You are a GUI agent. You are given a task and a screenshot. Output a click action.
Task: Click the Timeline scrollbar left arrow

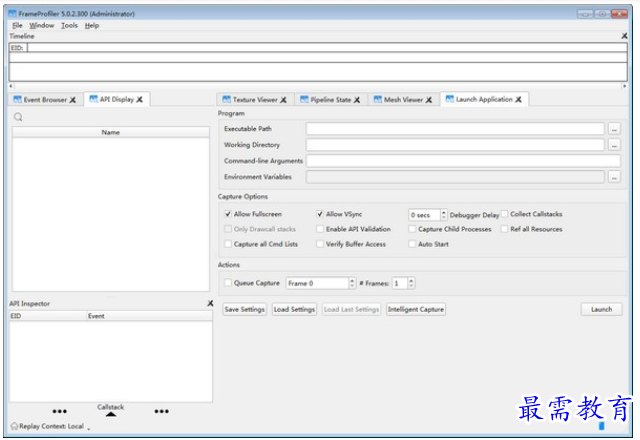tap(11, 86)
